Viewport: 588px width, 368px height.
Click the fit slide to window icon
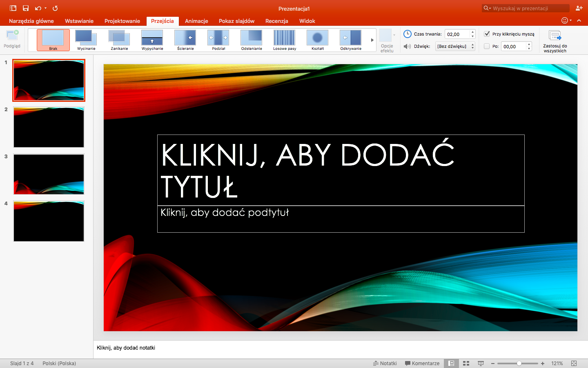point(574,363)
